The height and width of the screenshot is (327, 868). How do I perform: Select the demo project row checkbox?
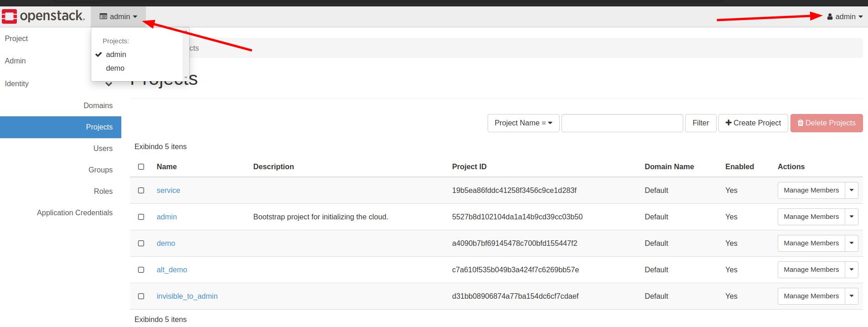tap(141, 244)
